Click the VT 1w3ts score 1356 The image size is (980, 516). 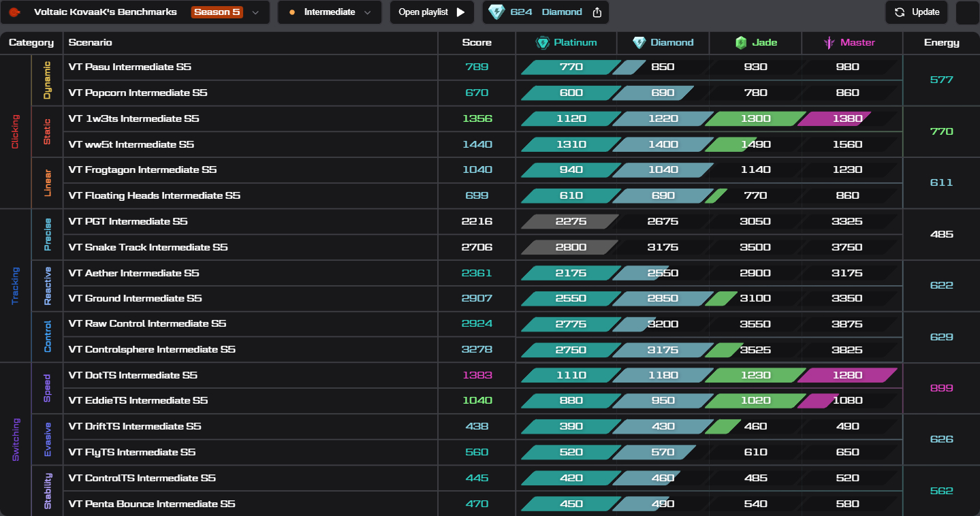coord(477,118)
